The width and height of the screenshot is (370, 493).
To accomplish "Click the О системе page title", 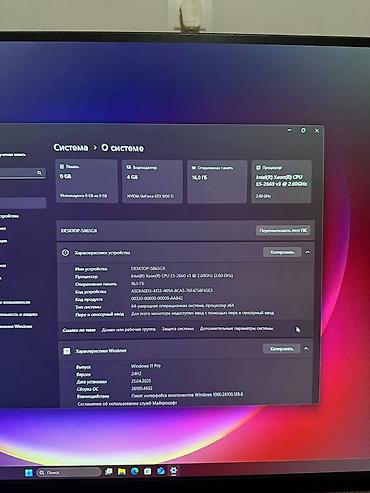I will (122, 148).
